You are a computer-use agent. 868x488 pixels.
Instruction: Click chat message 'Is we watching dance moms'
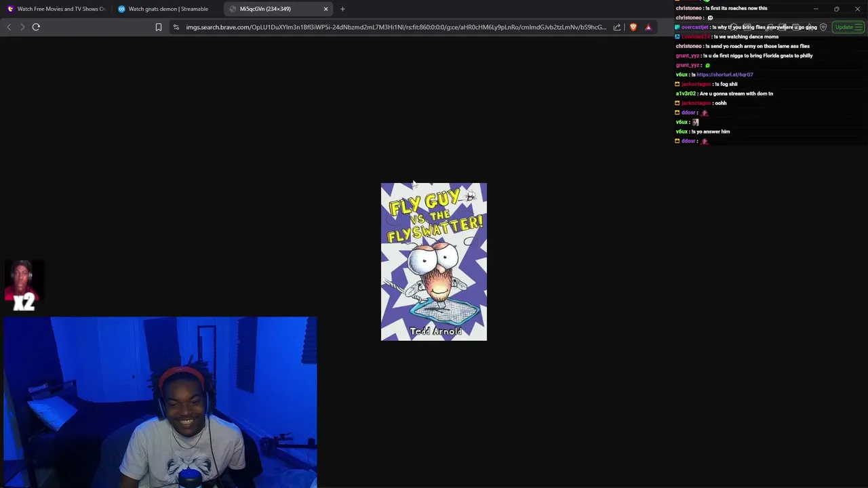[747, 37]
